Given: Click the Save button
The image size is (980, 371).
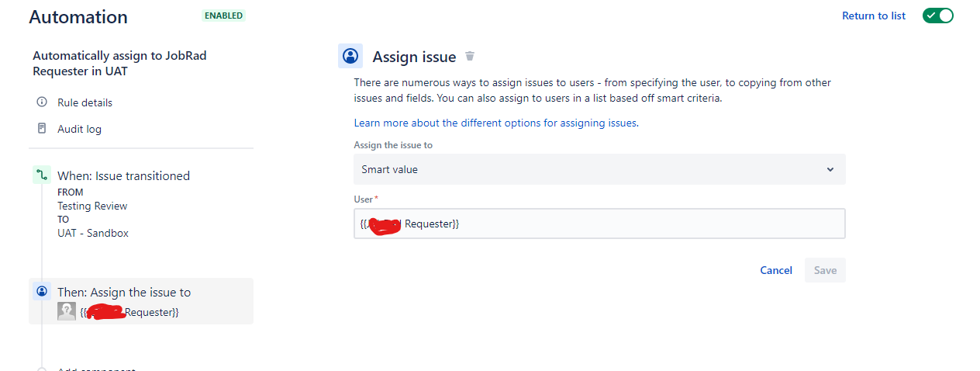Looking at the screenshot, I should tap(825, 270).
